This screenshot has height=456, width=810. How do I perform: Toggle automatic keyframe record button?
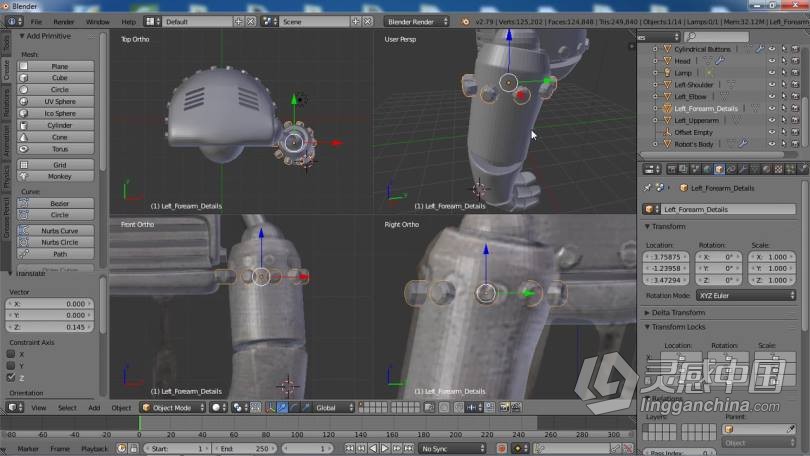pyautogui.click(x=502, y=449)
